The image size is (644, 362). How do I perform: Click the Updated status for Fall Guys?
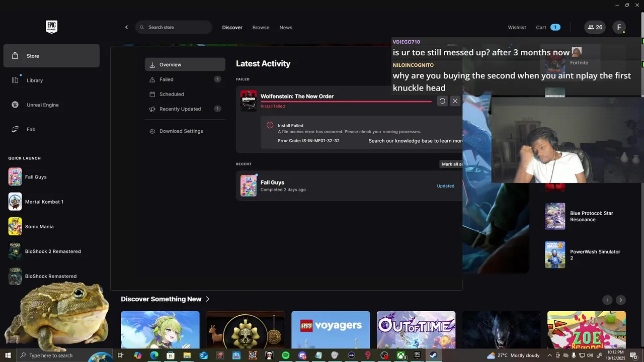[445, 186]
